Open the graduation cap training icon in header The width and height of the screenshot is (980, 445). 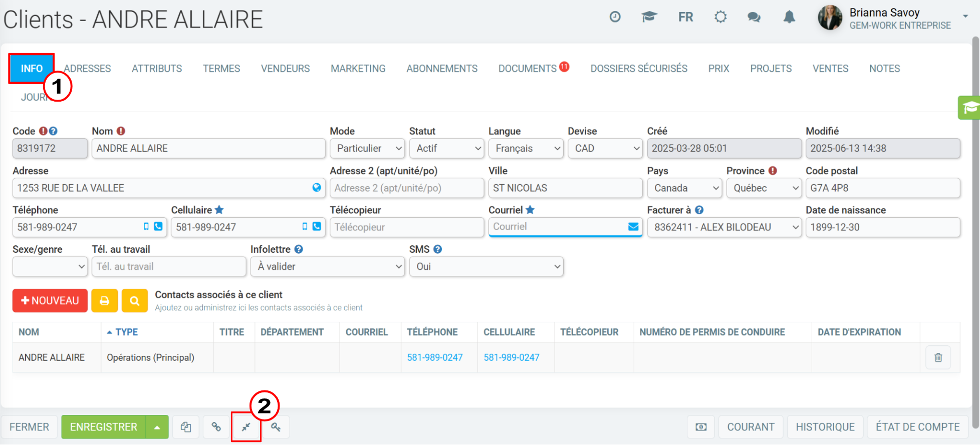(649, 17)
